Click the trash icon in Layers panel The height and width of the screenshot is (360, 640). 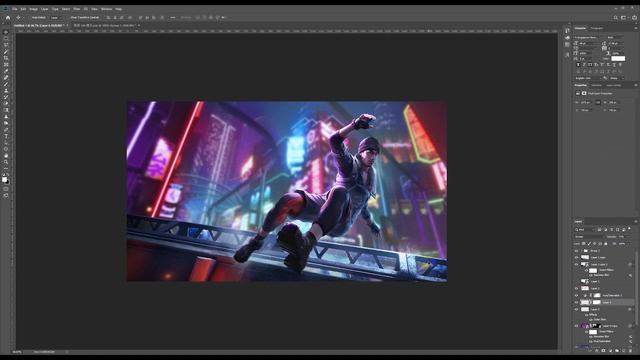[630, 351]
